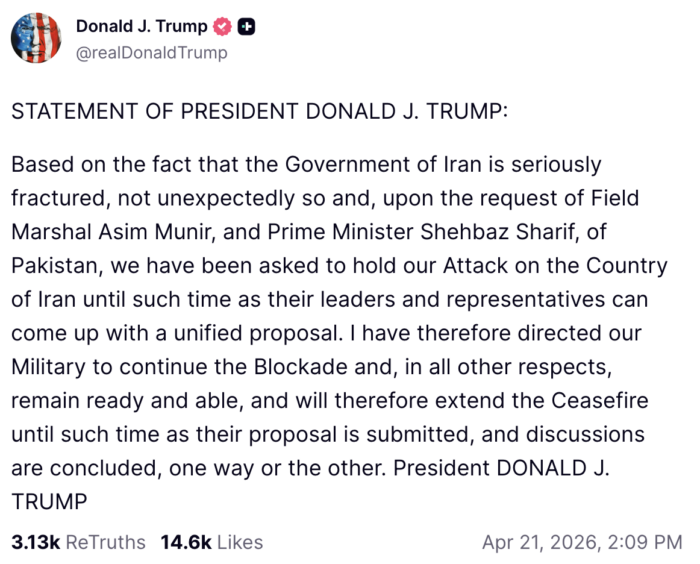Click the ReTruths label
This screenshot has width=700, height=564.
(x=106, y=542)
